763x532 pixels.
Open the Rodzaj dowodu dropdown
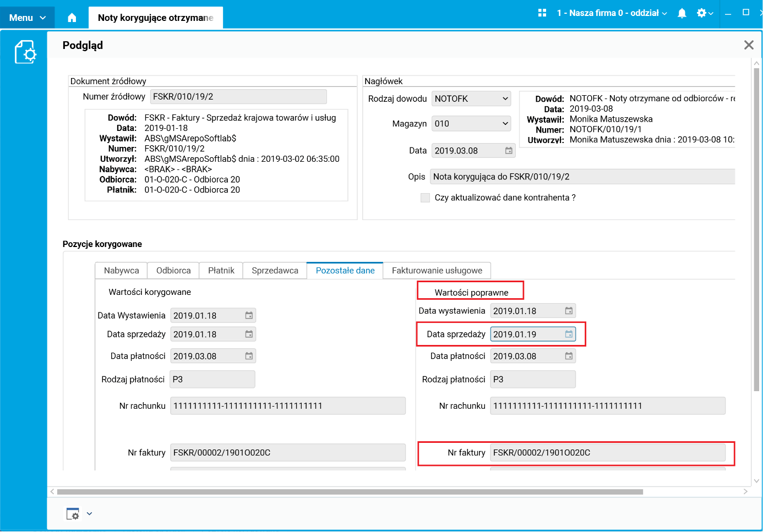tap(471, 98)
